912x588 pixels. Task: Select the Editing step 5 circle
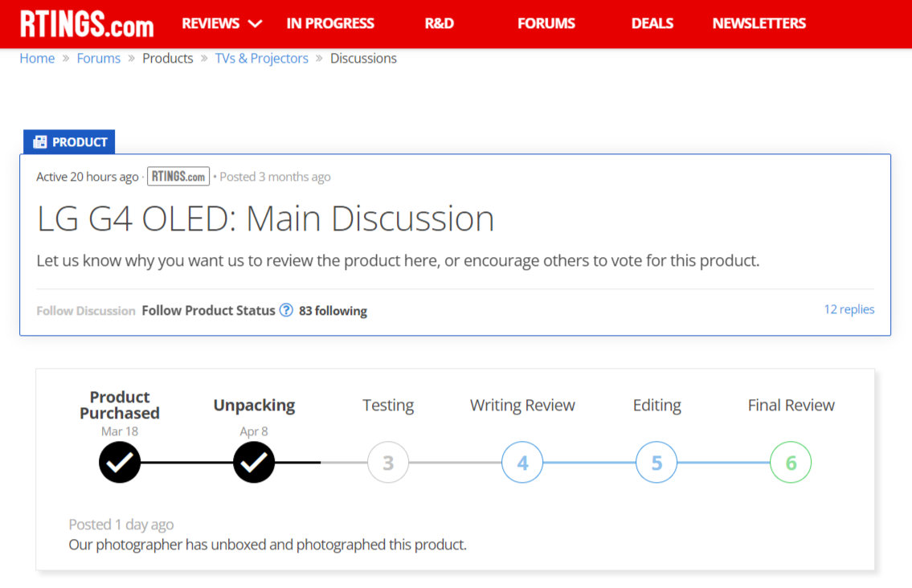point(656,463)
